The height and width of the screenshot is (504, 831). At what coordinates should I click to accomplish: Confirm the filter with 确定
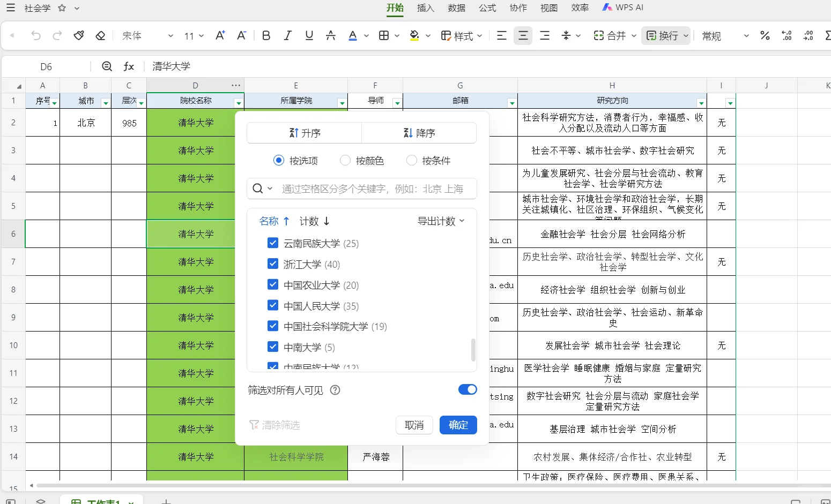(x=458, y=425)
